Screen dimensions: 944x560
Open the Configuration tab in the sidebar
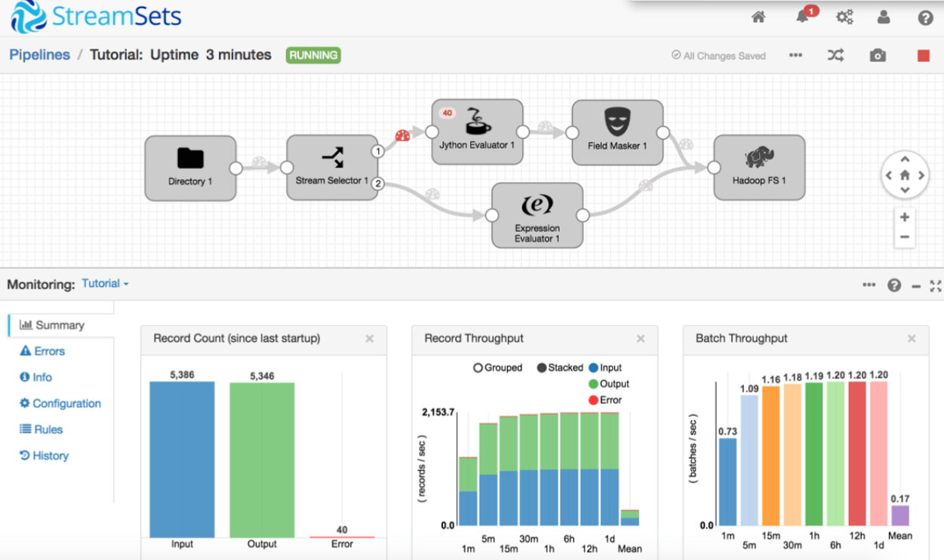[66, 403]
